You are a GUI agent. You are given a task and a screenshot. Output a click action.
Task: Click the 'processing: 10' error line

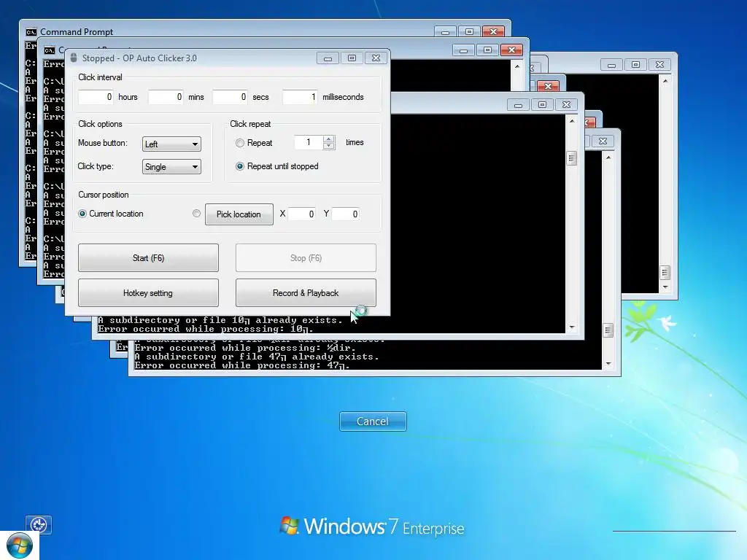pos(206,329)
